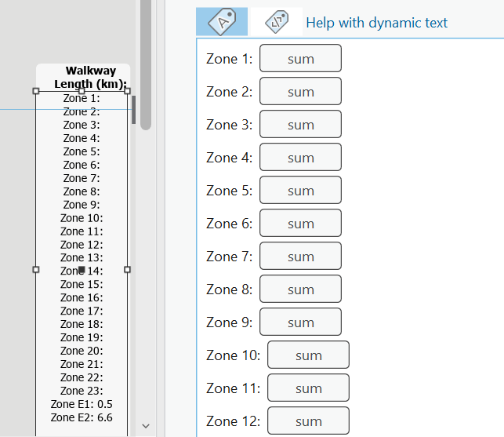This screenshot has width=504, height=437.
Task: Click the Zone 1 sum tag
Action: coord(300,58)
